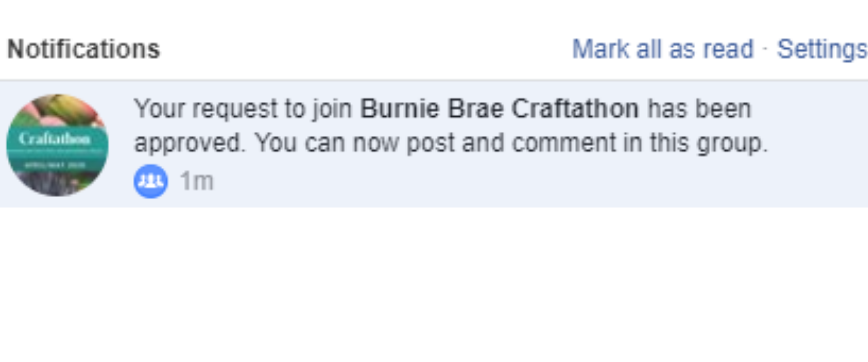Image resolution: width=868 pixels, height=362 pixels.
Task: Open notification Settings link
Action: pyautogui.click(x=822, y=49)
